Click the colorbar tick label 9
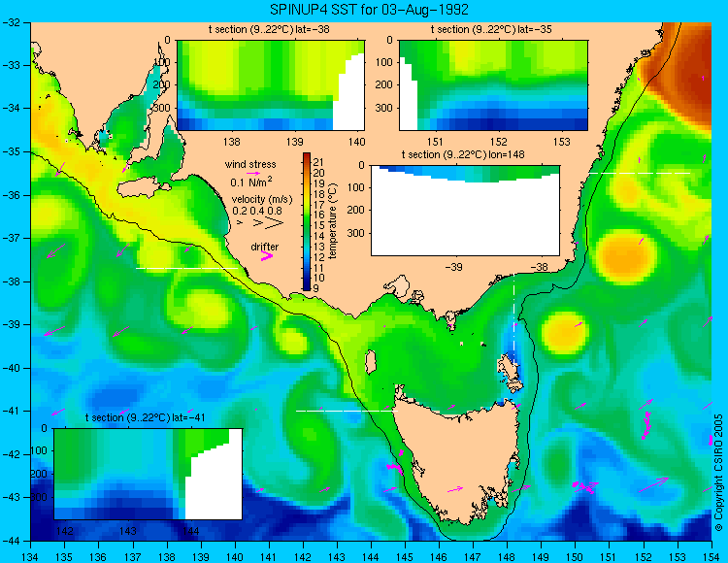This screenshot has width=728, height=563. coord(316,288)
